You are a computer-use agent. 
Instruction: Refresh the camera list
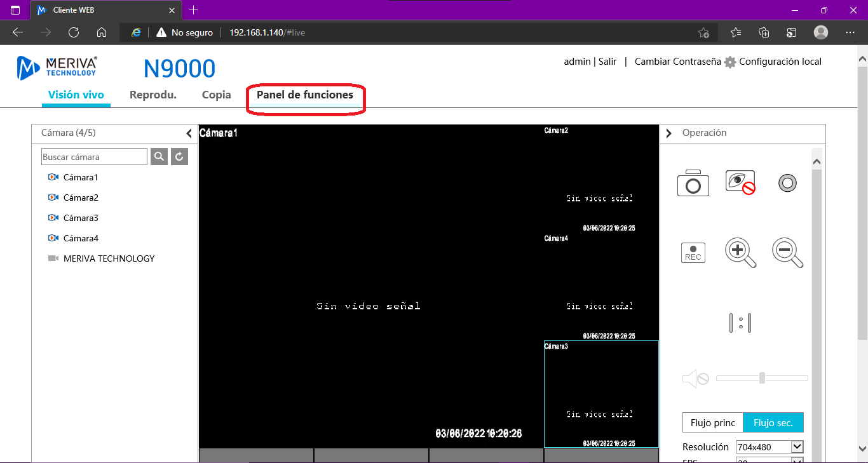tap(180, 157)
